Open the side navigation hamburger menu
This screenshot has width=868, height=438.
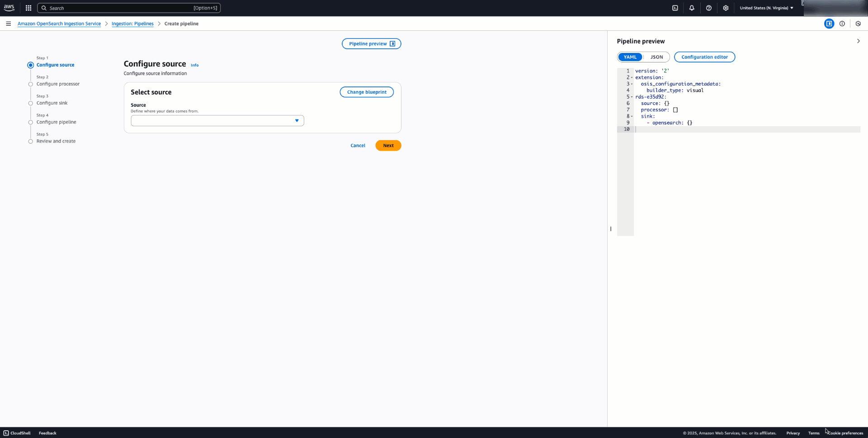coord(8,24)
